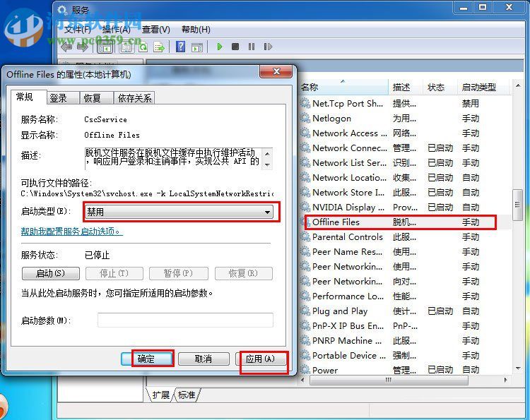Toggle the console tree toolbar icon
The width and height of the screenshot is (530, 420).
coord(105,47)
